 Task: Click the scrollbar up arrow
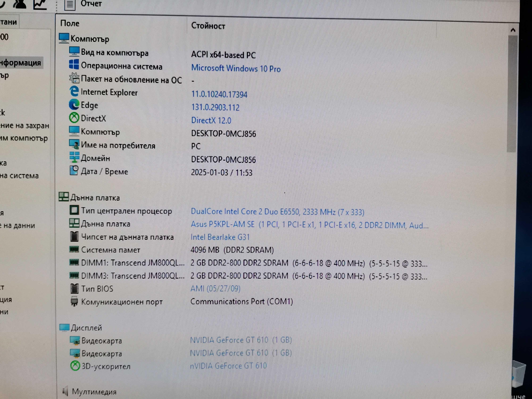coord(513,30)
